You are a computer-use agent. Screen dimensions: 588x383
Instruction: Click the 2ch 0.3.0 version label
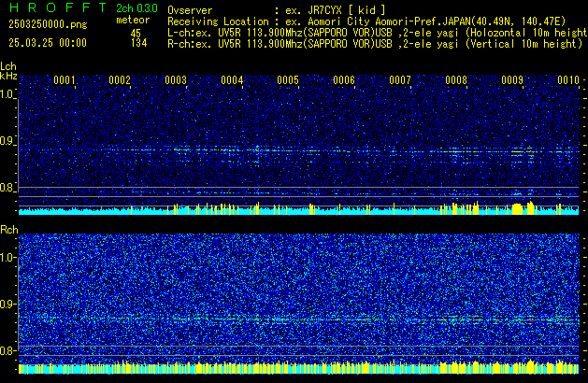tap(136, 8)
